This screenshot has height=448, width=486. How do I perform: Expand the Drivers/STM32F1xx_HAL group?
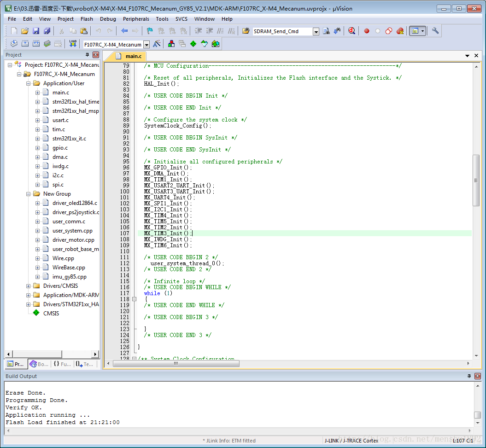28,304
